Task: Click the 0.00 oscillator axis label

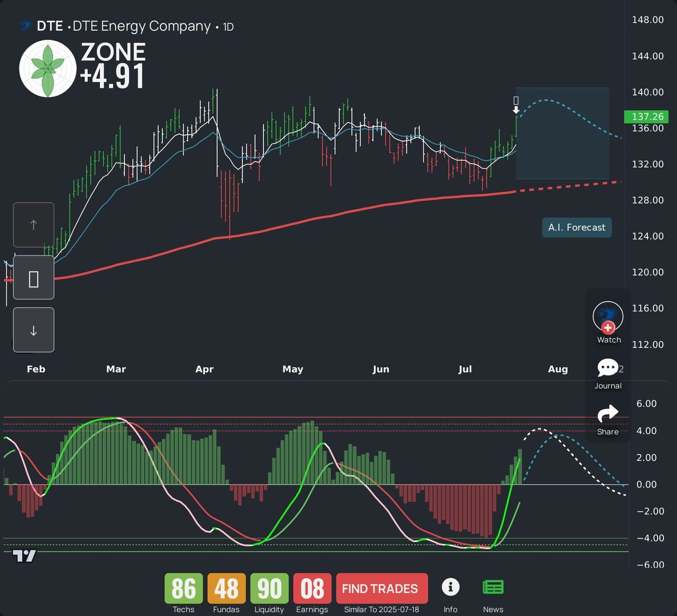Action: [646, 484]
